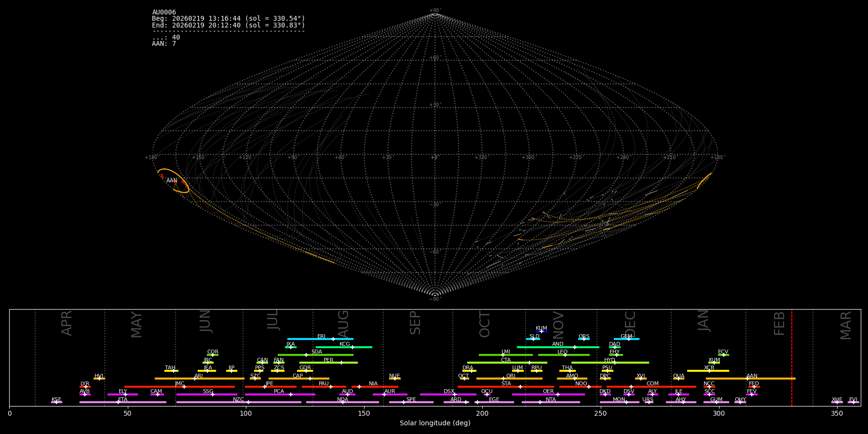The height and width of the screenshot is (434, 868).
Task: Select the QUA shower label
Action: click(678, 376)
